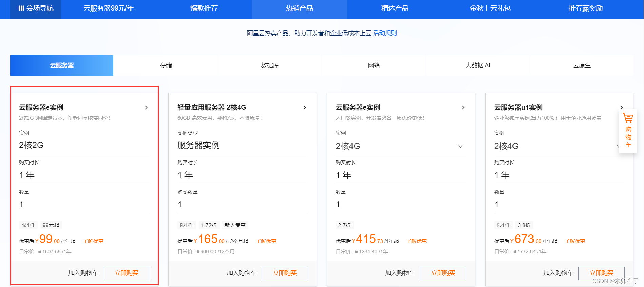Viewport: 644px width, 287px height.
Task: Open 推荐赢奖励 nav item
Action: 586,8
